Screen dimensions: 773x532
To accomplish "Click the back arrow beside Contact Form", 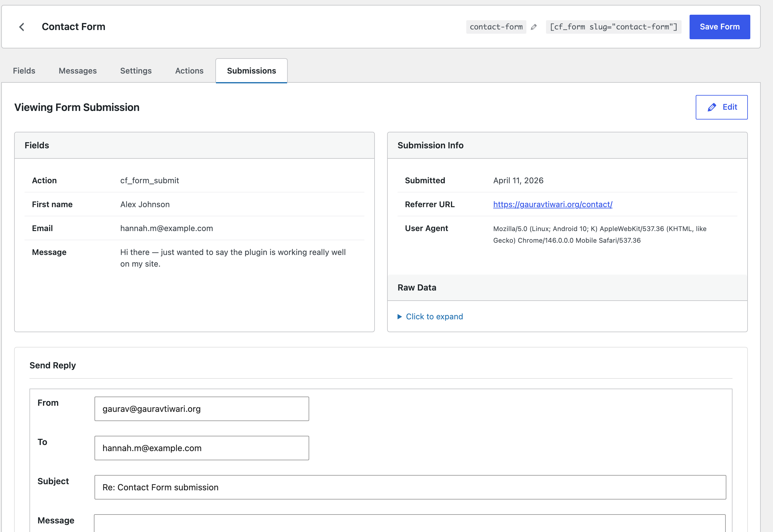I will point(22,27).
